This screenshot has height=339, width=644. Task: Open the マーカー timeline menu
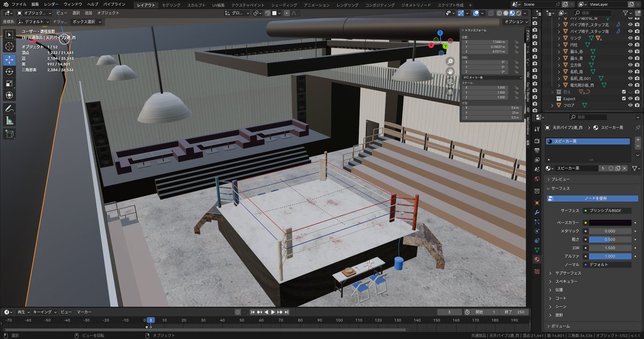84,312
